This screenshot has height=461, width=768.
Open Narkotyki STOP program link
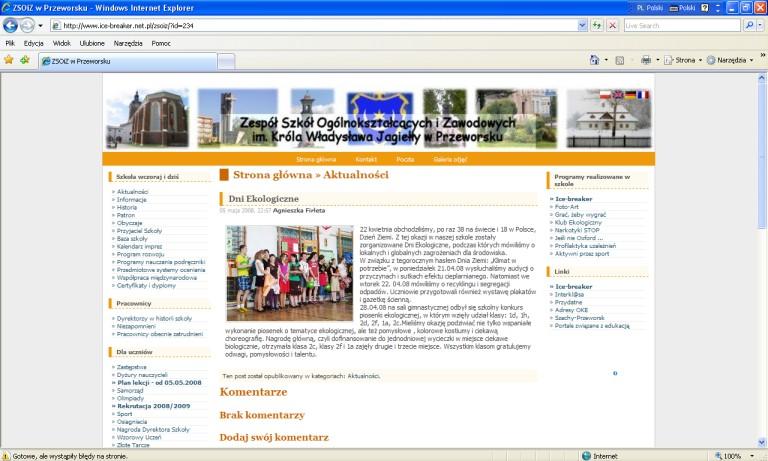click(577, 230)
